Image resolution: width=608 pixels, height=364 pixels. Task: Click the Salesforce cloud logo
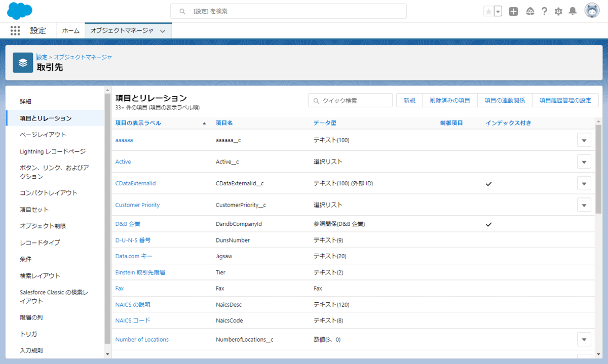(20, 11)
